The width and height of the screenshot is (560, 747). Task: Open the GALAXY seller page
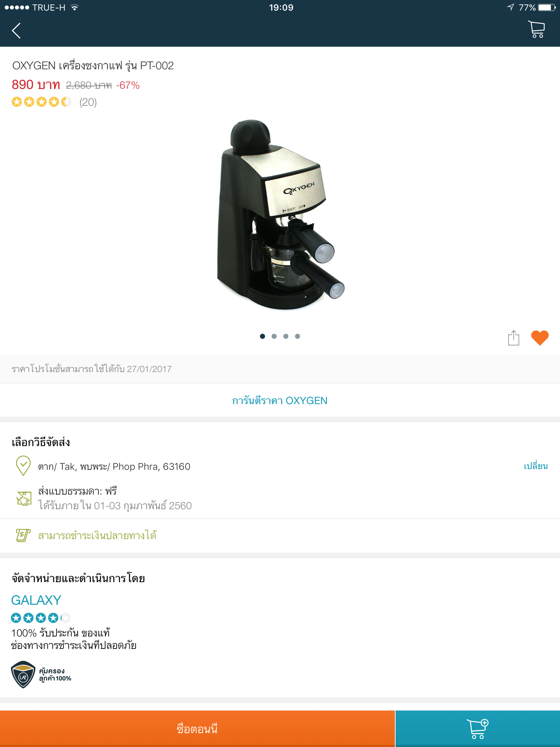click(x=36, y=600)
